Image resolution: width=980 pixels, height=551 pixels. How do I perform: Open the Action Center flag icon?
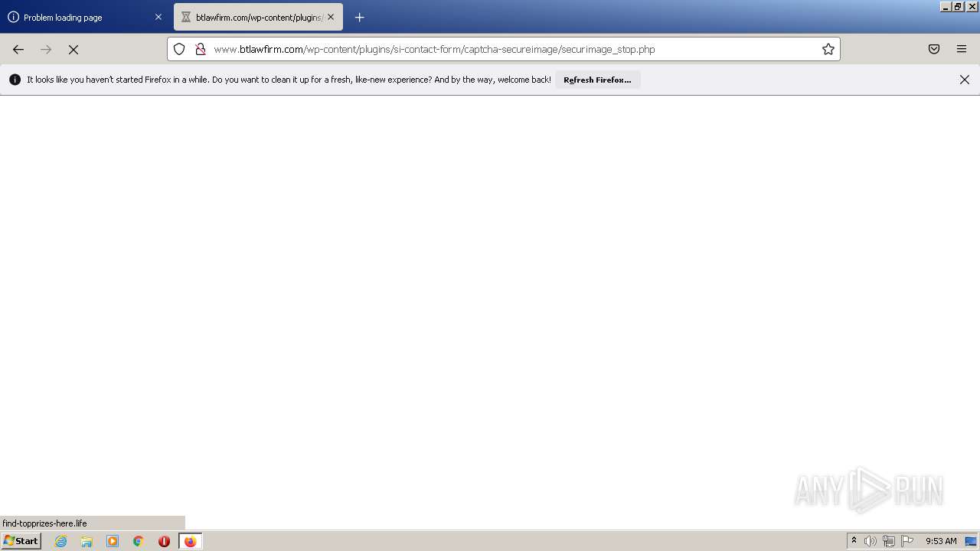(907, 541)
